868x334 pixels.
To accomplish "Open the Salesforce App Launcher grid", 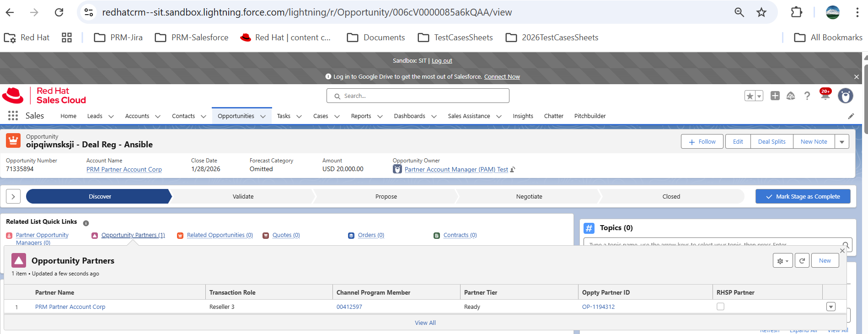I will click(x=13, y=116).
